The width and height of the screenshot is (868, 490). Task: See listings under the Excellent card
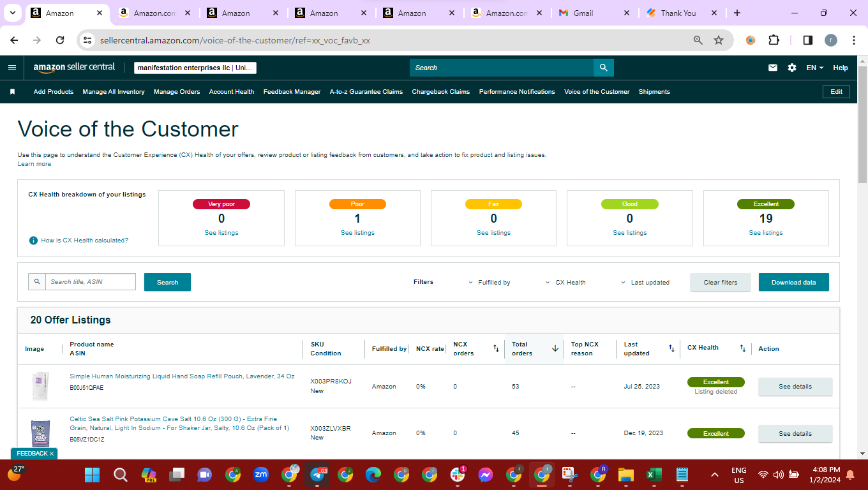tap(766, 233)
